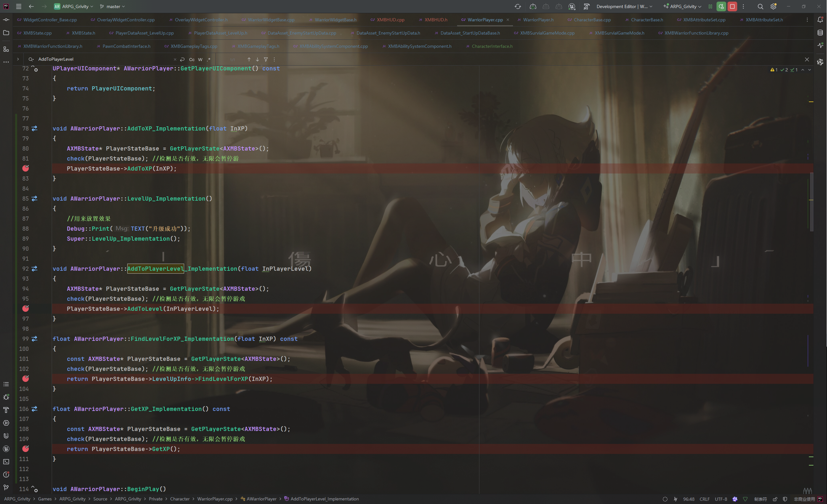
Task: Click the Unreal Engine status icon in toolbar
Action: coord(572,6)
